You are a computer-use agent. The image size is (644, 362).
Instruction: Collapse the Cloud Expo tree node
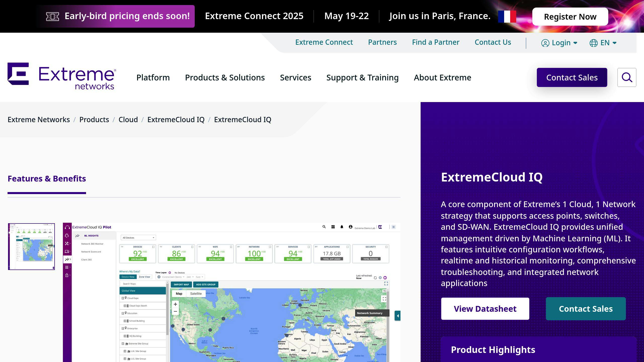point(123,298)
